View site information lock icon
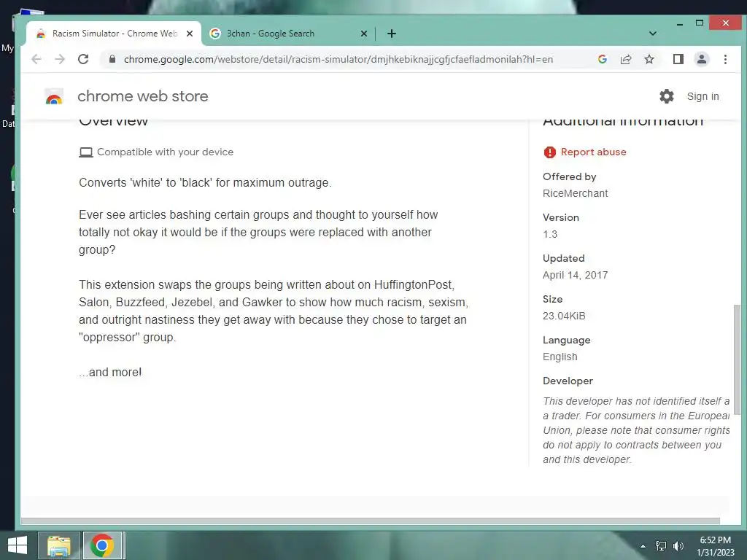The height and width of the screenshot is (560, 747). (112, 59)
